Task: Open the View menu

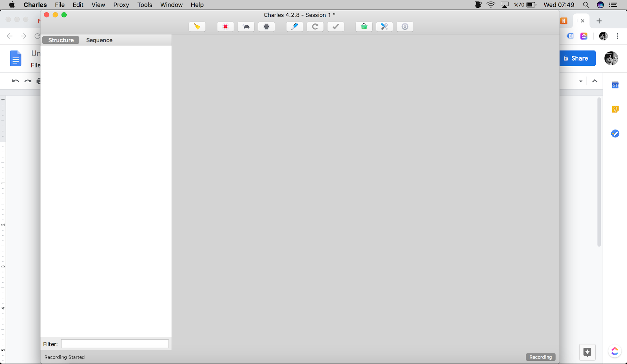Action: click(98, 5)
